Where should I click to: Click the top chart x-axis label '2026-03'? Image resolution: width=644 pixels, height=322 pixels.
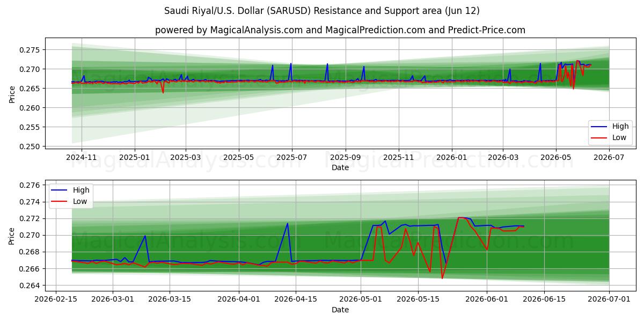[x=503, y=157]
